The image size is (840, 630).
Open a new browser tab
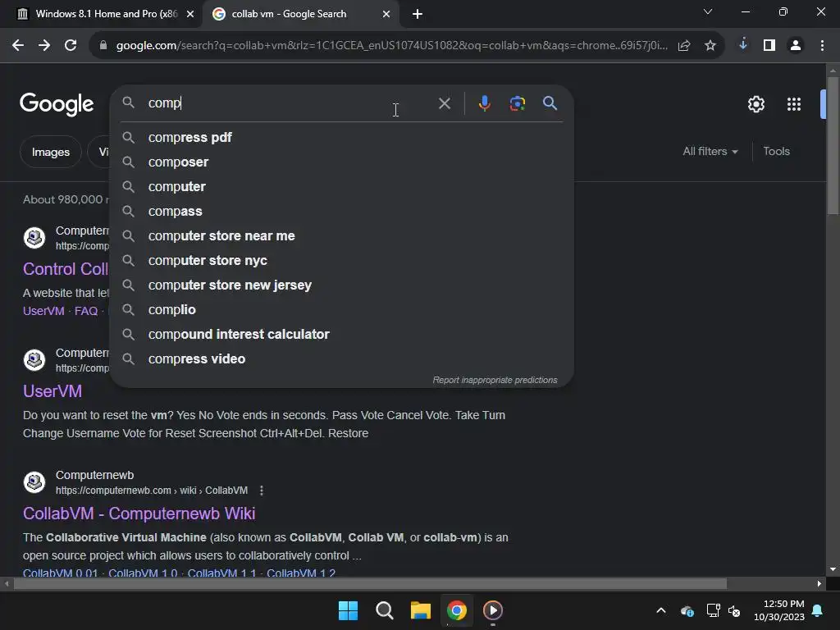(x=418, y=14)
